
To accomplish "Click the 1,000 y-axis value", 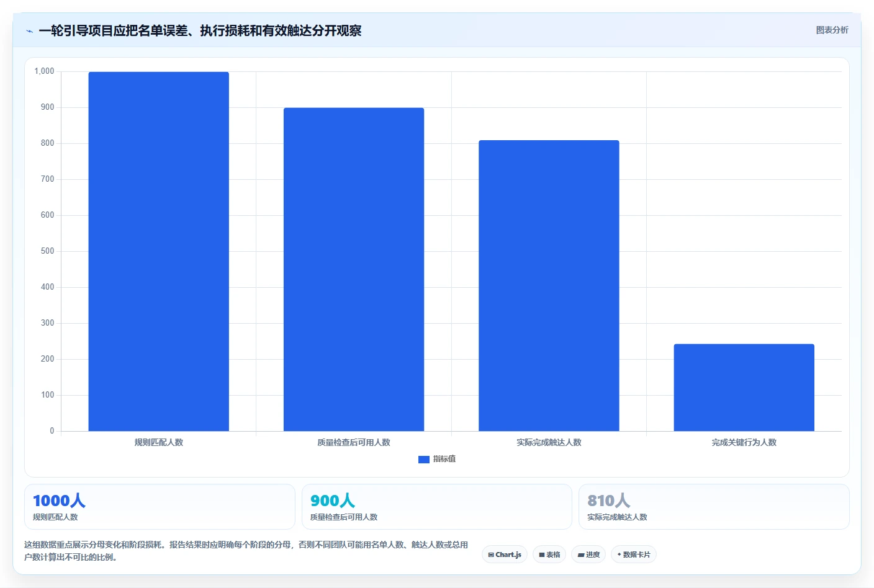I will [x=44, y=71].
